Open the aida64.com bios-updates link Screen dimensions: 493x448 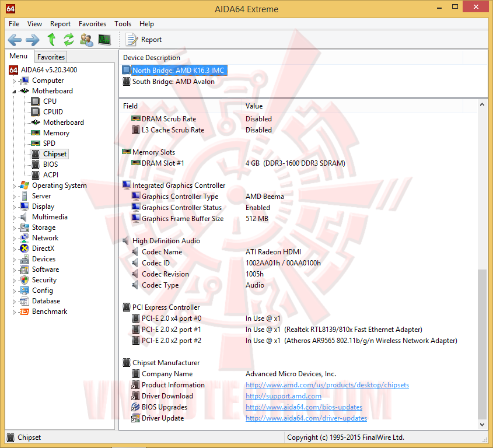(x=304, y=407)
